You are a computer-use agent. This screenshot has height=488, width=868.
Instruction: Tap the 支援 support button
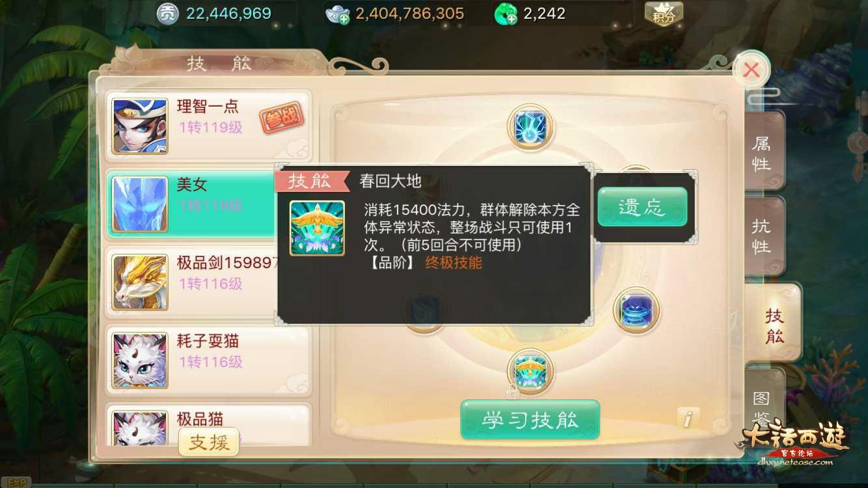[x=209, y=442]
